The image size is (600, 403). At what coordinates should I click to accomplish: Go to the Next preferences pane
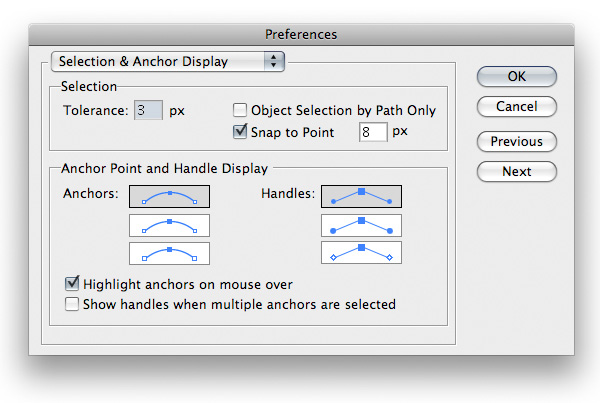(516, 171)
